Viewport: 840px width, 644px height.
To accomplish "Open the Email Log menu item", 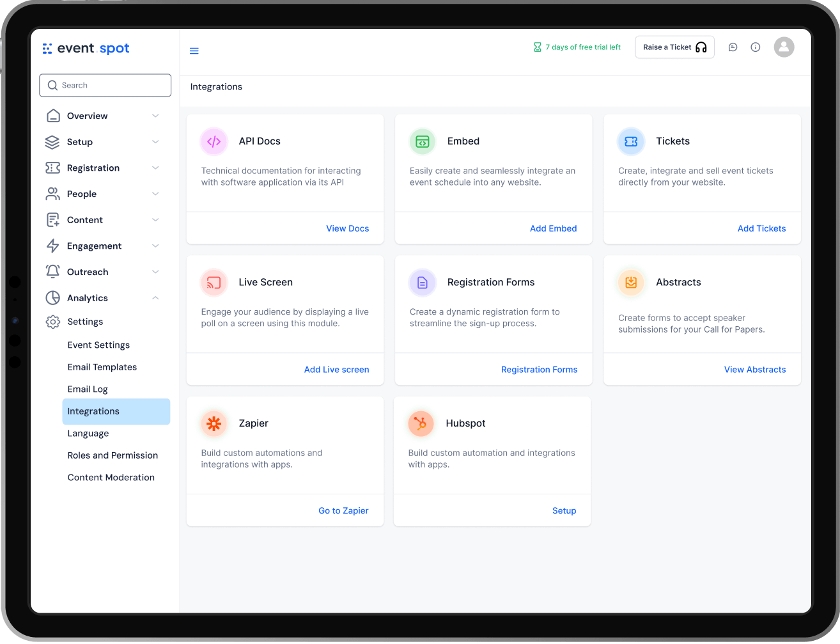I will tap(88, 389).
